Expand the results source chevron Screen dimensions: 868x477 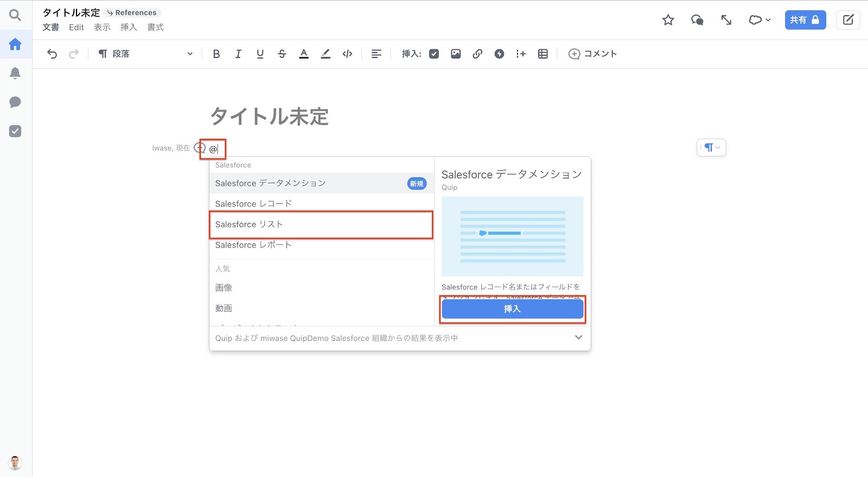[x=578, y=337]
